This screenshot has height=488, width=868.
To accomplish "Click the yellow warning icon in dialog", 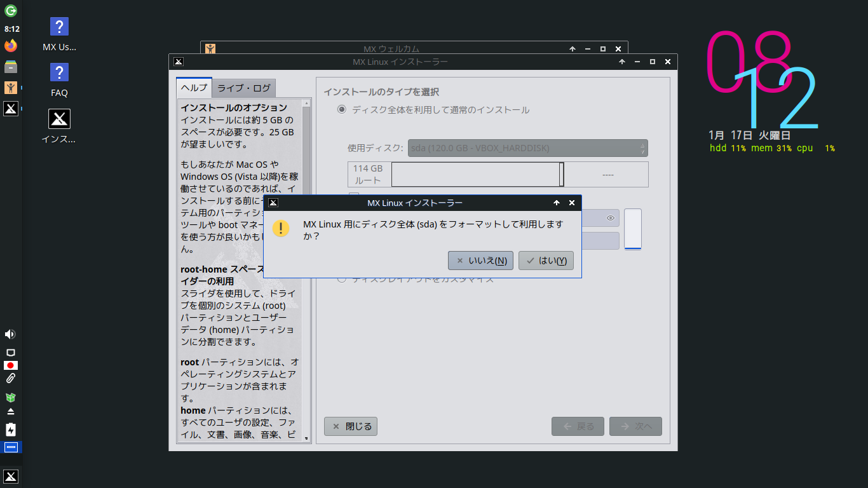I will tap(281, 229).
